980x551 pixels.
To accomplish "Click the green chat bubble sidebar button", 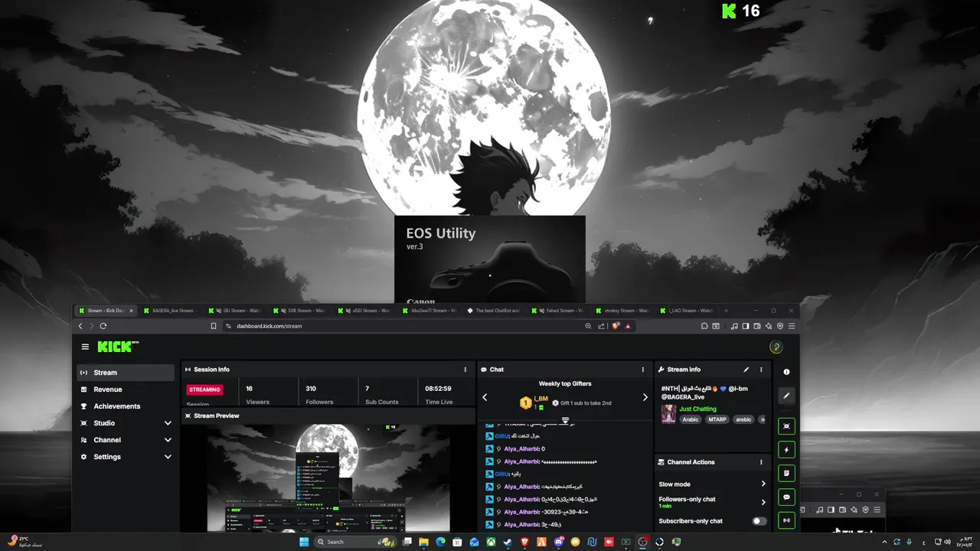I will tap(786, 497).
